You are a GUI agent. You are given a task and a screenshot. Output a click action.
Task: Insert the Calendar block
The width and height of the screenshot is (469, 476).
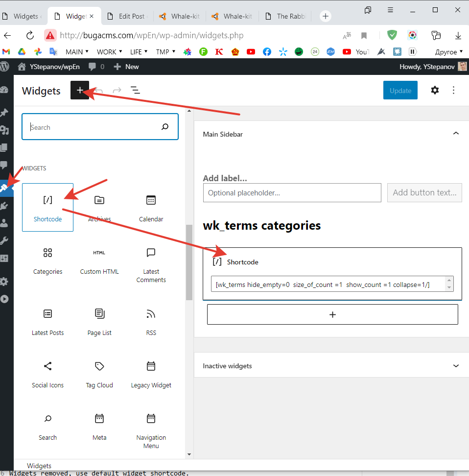coord(151,207)
